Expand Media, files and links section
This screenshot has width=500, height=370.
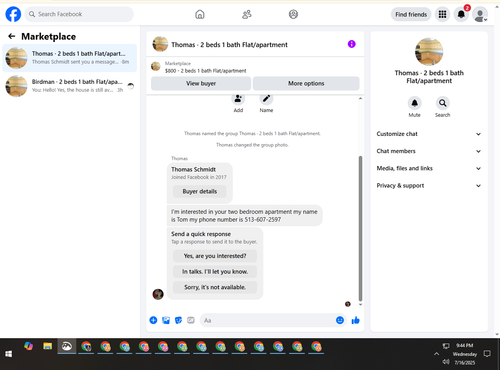[429, 168]
